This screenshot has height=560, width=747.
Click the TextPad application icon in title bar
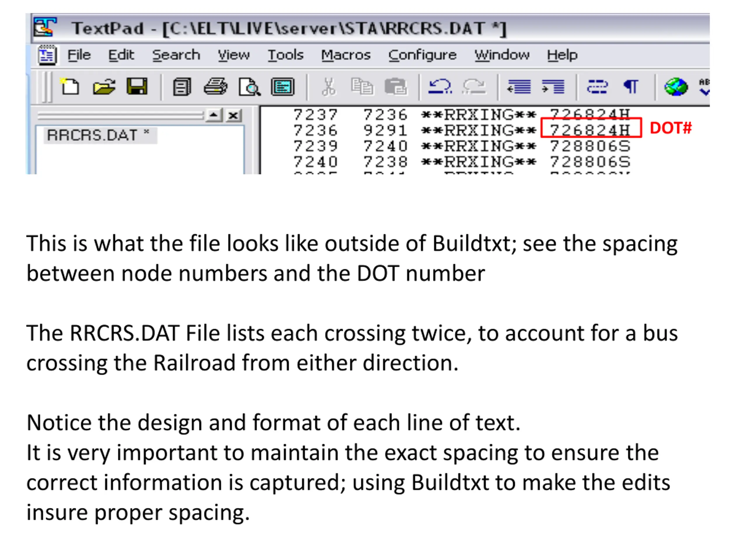coord(45,27)
